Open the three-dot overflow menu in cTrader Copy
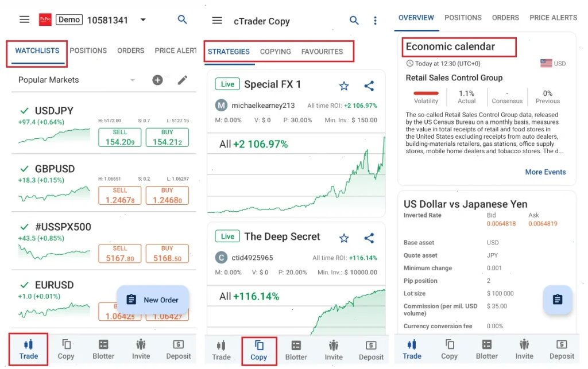This screenshot has height=369, width=588. click(376, 21)
